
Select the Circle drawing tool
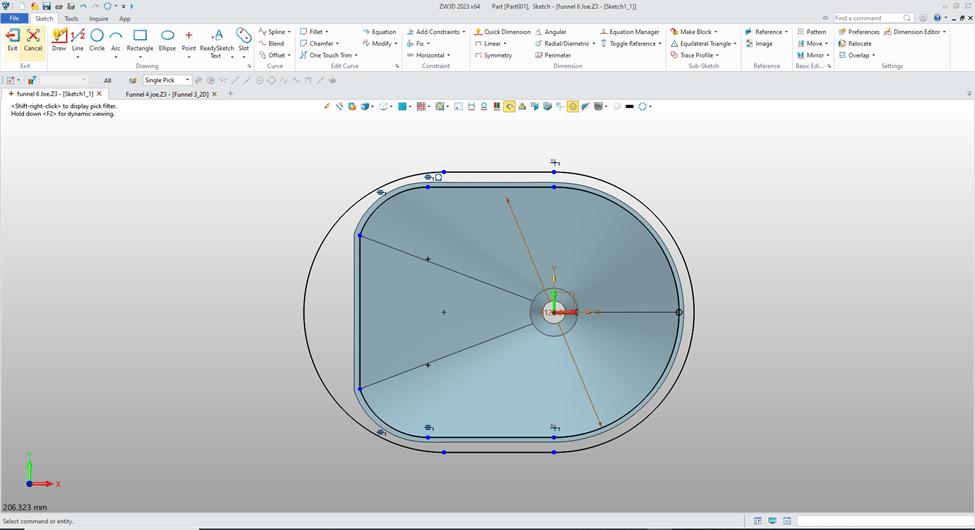(97, 40)
